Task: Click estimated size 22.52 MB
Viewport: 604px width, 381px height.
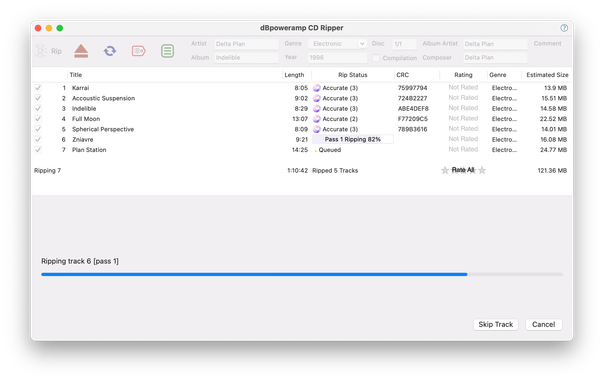Action: coord(553,119)
